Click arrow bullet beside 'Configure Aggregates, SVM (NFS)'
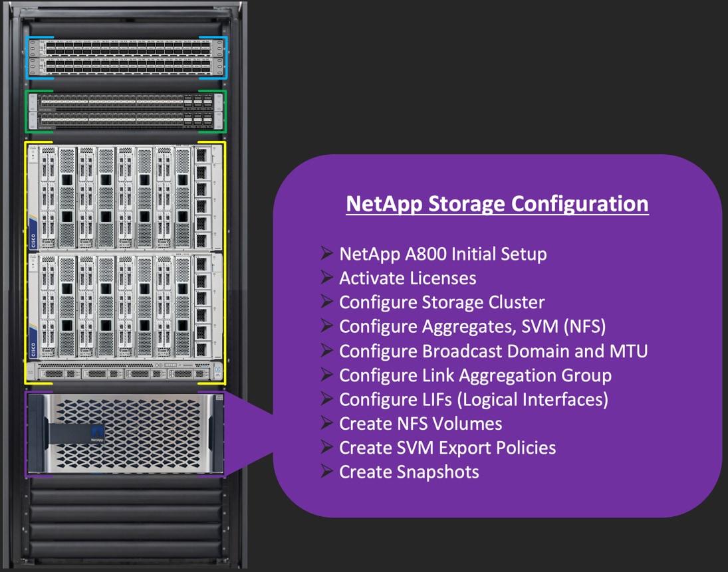This screenshot has width=728, height=572. coord(327,326)
